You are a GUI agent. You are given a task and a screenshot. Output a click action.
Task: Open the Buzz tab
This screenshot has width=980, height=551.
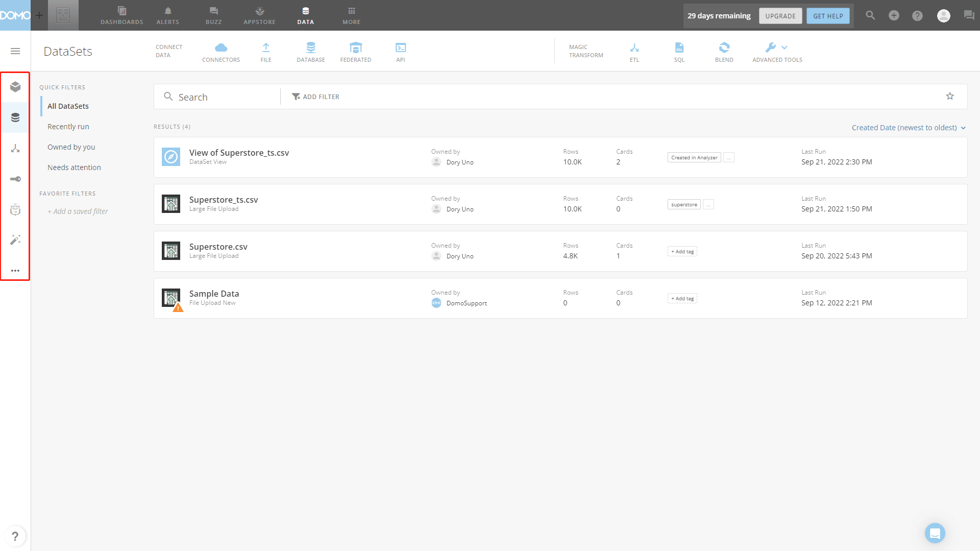[x=214, y=15]
